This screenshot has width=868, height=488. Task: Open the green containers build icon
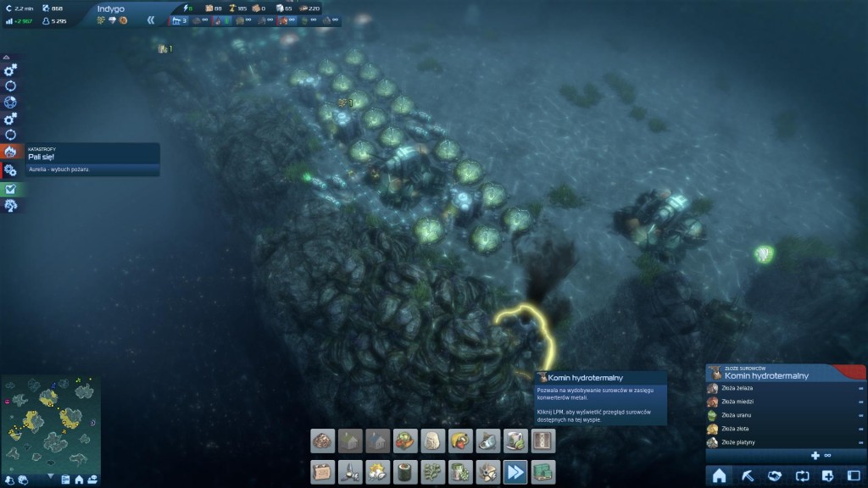coord(543,472)
